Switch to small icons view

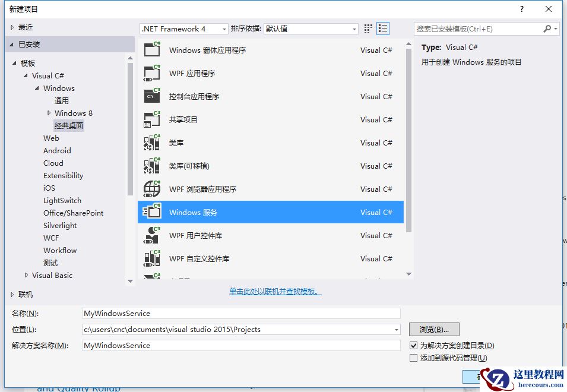[367, 28]
